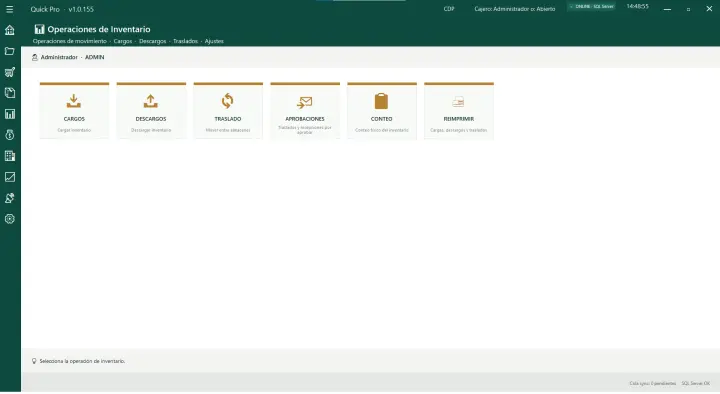
Task: Click the clock showing 14:48:55
Action: (637, 7)
